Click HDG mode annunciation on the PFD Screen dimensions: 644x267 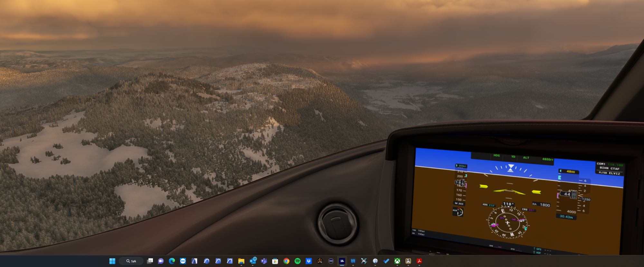(x=497, y=155)
